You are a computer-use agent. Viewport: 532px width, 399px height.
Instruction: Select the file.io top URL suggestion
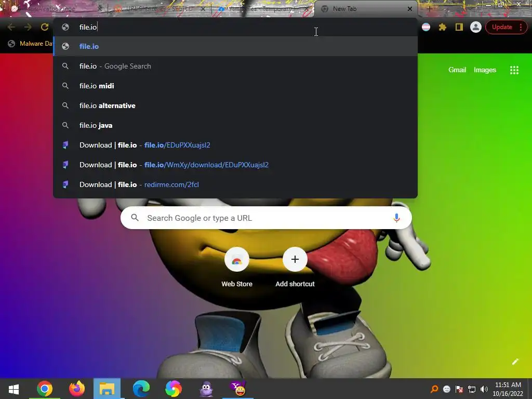[x=235, y=46]
